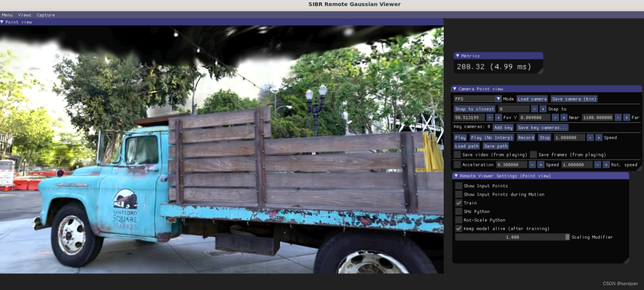Decrease the Far plane value
Viewport: 644px width, 290px height.
tap(618, 117)
